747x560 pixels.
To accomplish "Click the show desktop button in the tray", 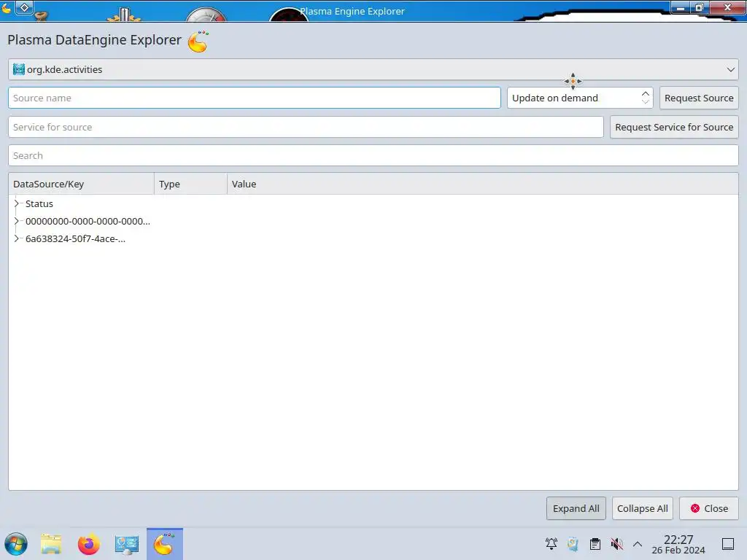I will [728, 544].
